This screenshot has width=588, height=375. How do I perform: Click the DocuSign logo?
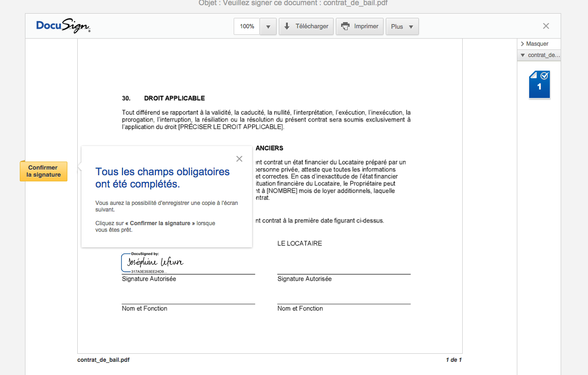click(63, 26)
